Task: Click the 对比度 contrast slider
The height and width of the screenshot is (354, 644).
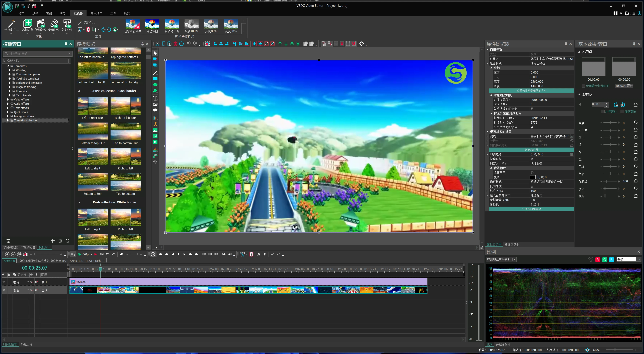Action: 610,130
